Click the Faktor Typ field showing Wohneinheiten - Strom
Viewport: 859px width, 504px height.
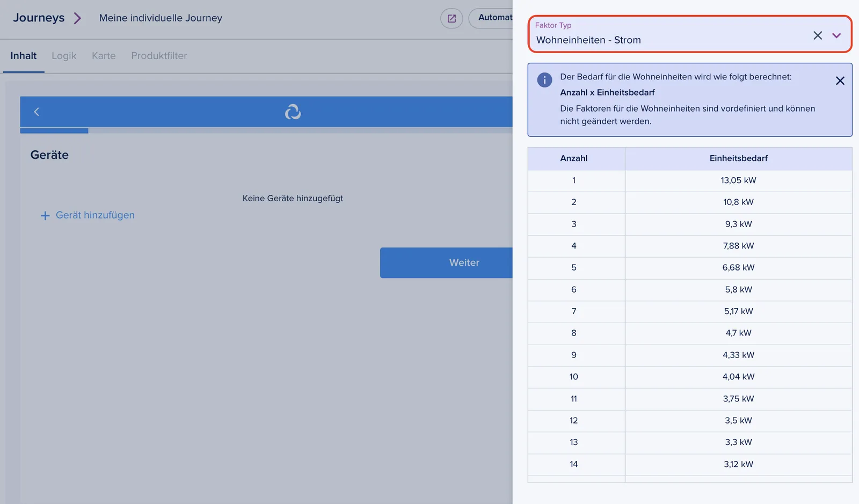(x=690, y=34)
